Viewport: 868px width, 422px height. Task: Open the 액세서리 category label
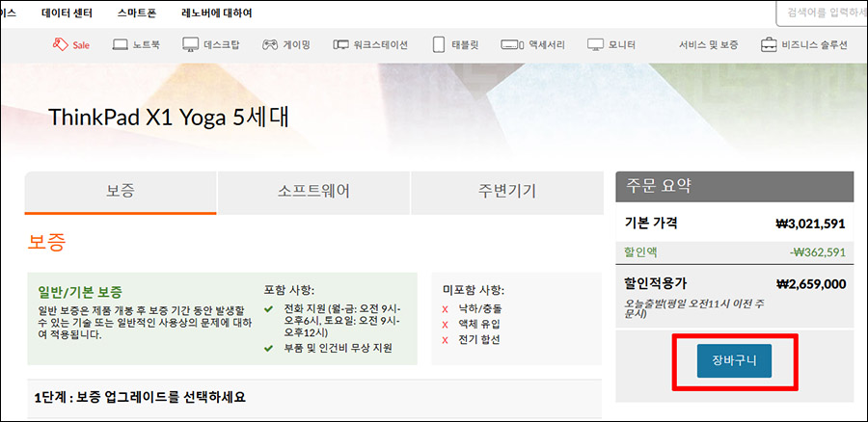point(547,45)
